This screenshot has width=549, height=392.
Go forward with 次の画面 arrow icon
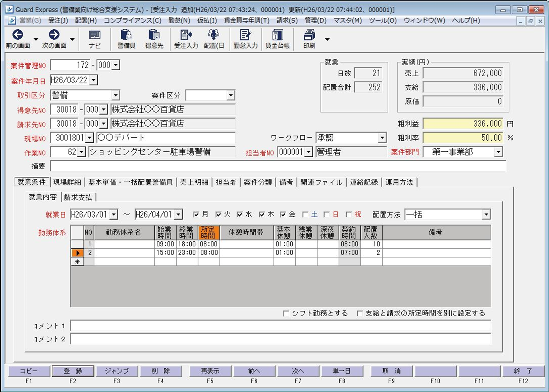point(54,35)
